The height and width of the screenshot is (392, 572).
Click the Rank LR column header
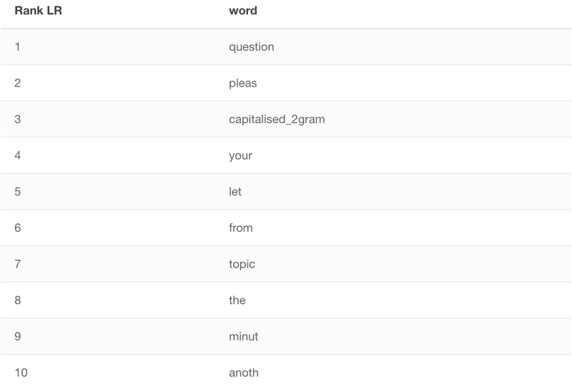(39, 11)
